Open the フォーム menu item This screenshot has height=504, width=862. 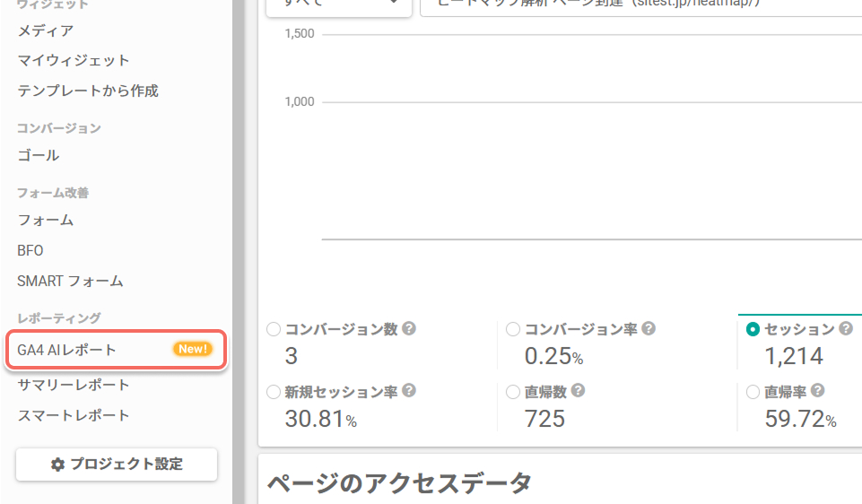(x=45, y=221)
